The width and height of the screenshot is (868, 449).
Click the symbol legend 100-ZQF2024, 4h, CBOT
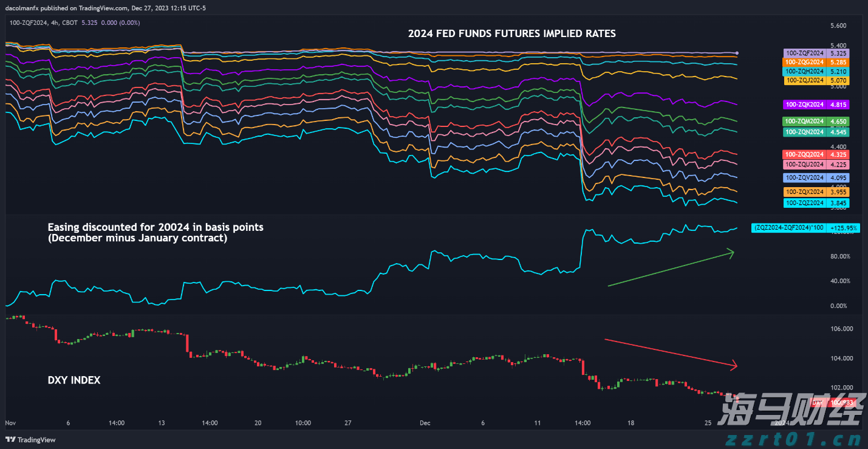point(45,22)
